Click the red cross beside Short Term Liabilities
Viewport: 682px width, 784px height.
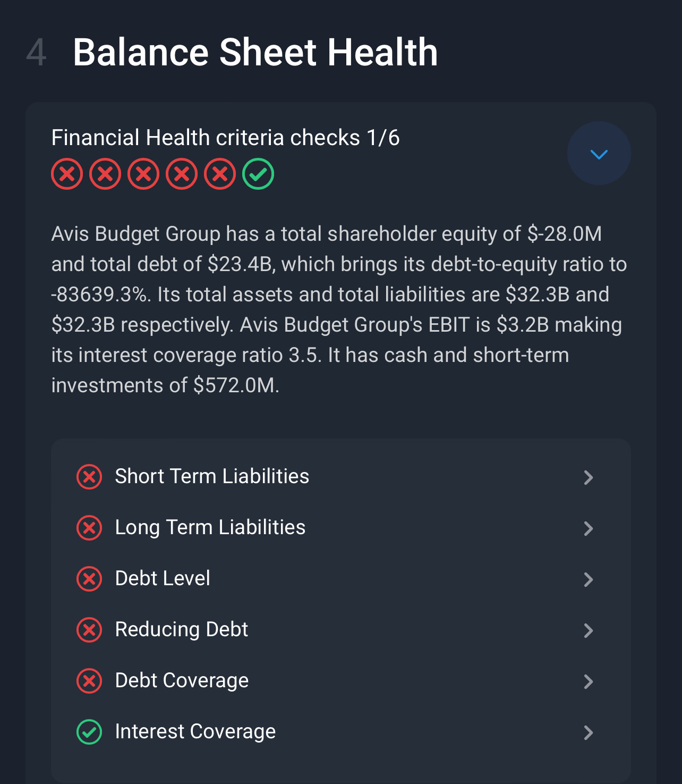point(89,477)
